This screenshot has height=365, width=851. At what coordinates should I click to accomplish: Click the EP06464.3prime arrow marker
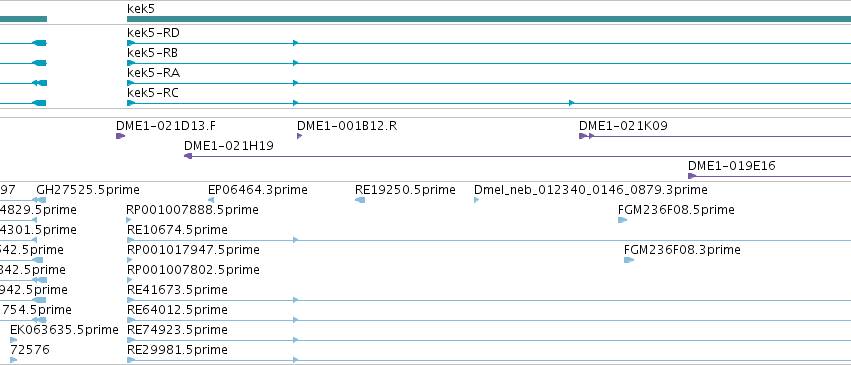[211, 200]
